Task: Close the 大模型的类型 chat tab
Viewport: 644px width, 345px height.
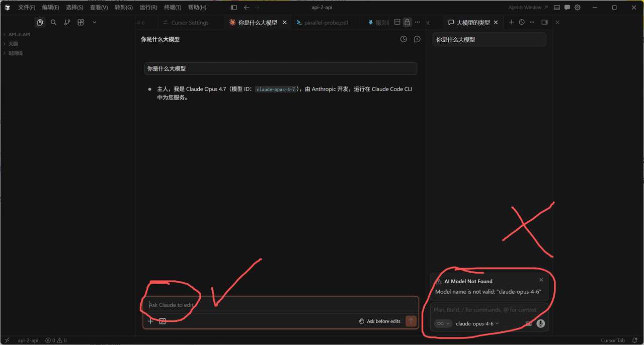Action: (496, 23)
